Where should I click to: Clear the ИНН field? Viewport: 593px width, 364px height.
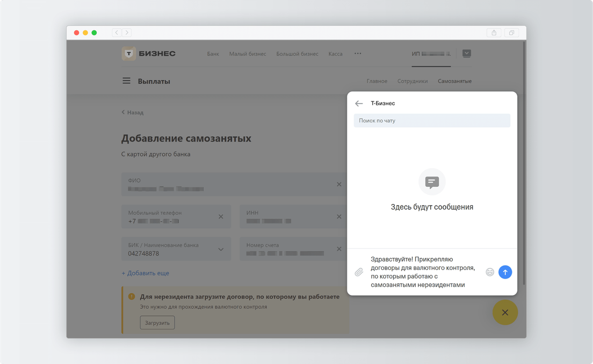coord(339,216)
